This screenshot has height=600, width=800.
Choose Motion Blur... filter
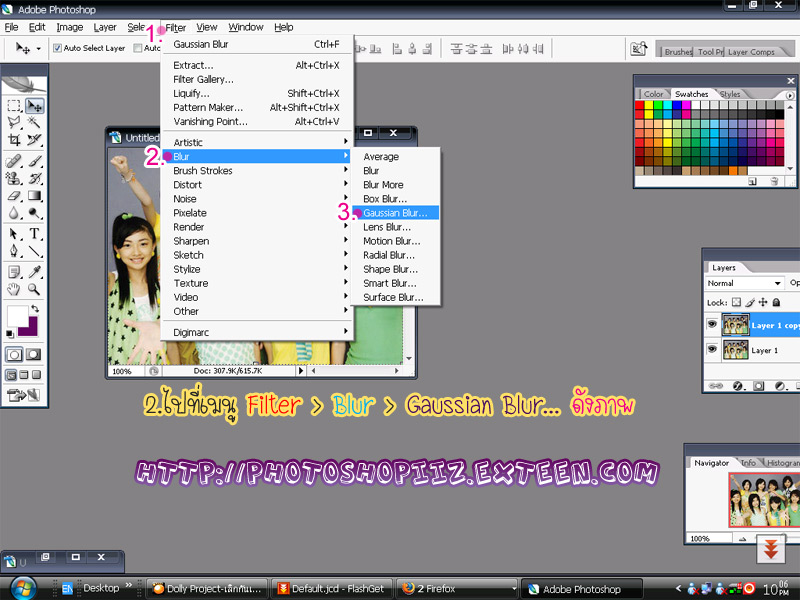click(x=395, y=241)
